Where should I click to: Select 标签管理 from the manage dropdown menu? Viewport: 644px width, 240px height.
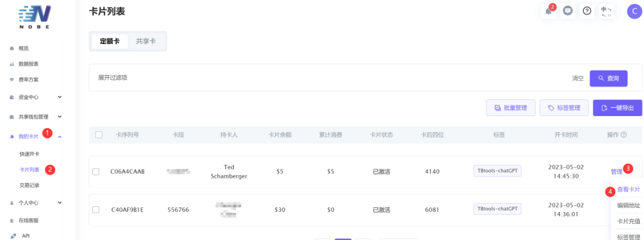coord(628,236)
